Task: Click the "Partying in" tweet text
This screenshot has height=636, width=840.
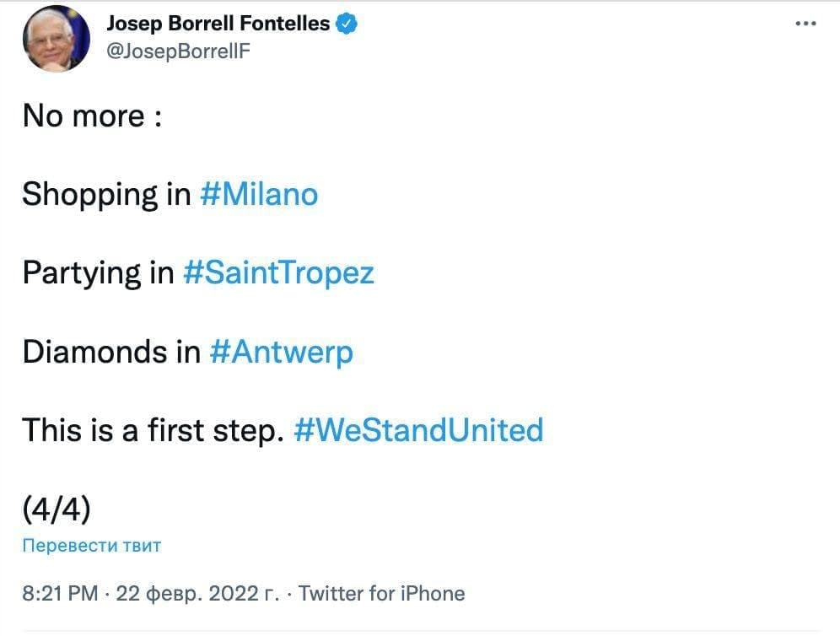Action: [x=98, y=273]
